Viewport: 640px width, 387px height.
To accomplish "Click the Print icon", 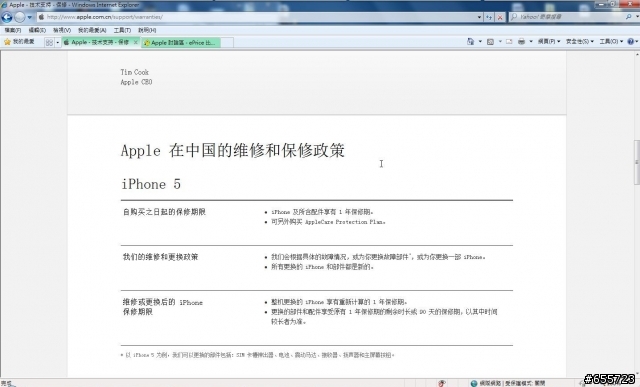I will (521, 42).
